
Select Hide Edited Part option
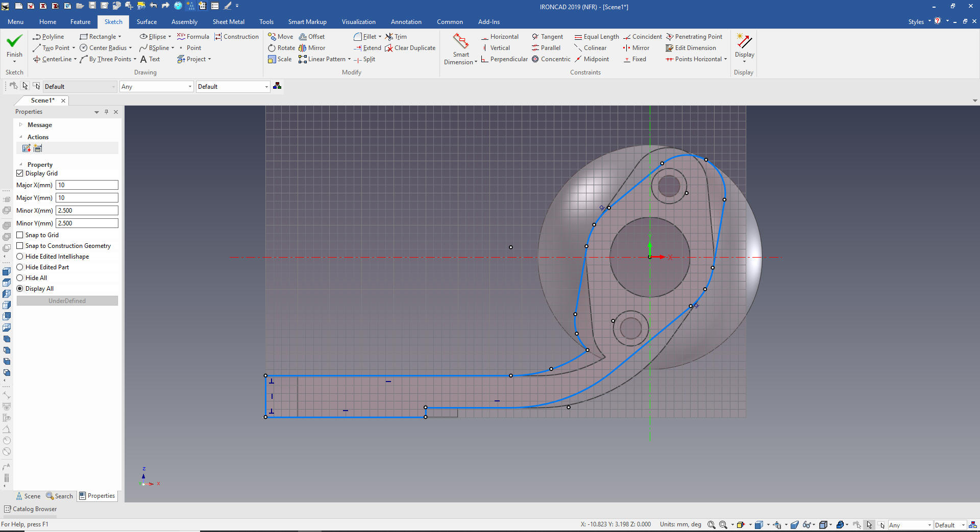(20, 267)
